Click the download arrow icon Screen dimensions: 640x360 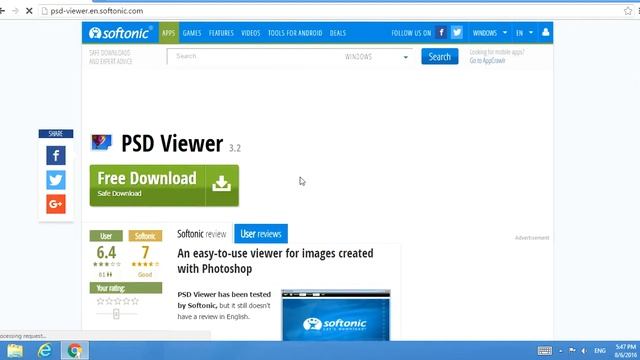pyautogui.click(x=222, y=184)
